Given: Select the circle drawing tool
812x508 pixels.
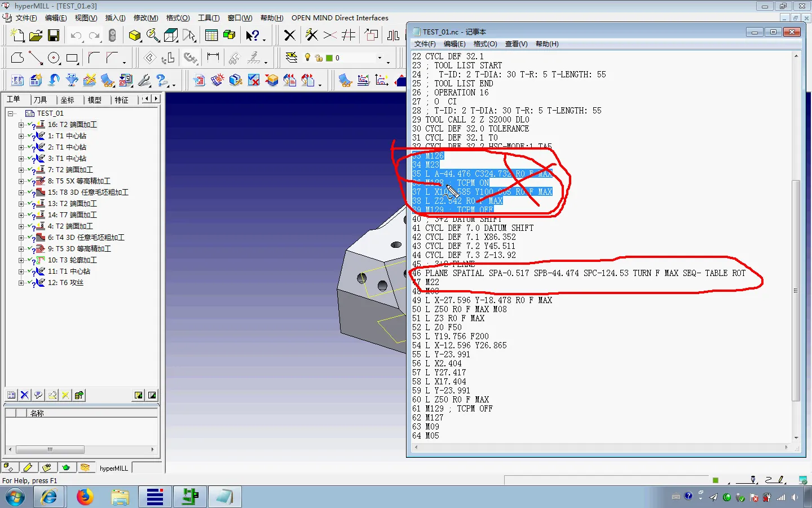Looking at the screenshot, I should point(54,58).
